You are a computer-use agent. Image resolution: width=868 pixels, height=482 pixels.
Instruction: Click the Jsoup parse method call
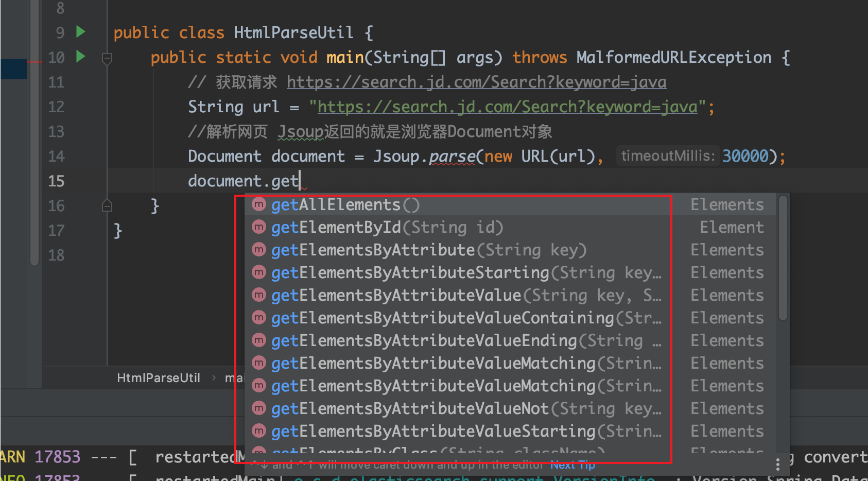[452, 156]
